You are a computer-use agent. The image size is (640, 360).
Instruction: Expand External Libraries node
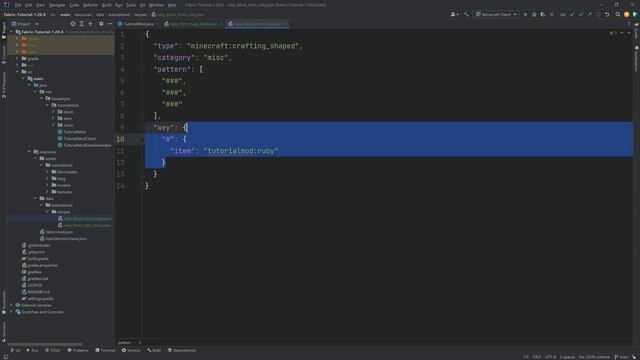(x=11, y=305)
